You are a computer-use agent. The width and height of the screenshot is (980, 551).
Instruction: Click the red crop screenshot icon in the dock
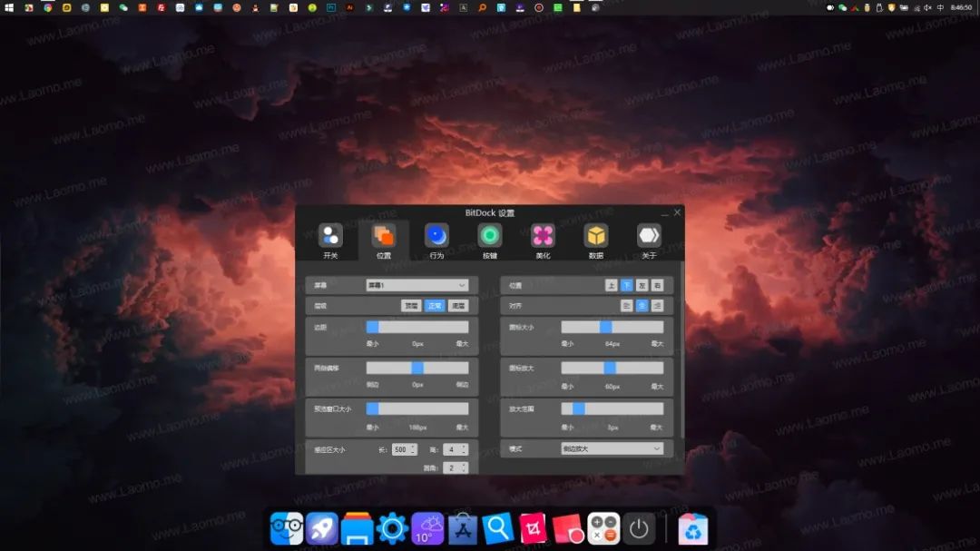pyautogui.click(x=534, y=526)
